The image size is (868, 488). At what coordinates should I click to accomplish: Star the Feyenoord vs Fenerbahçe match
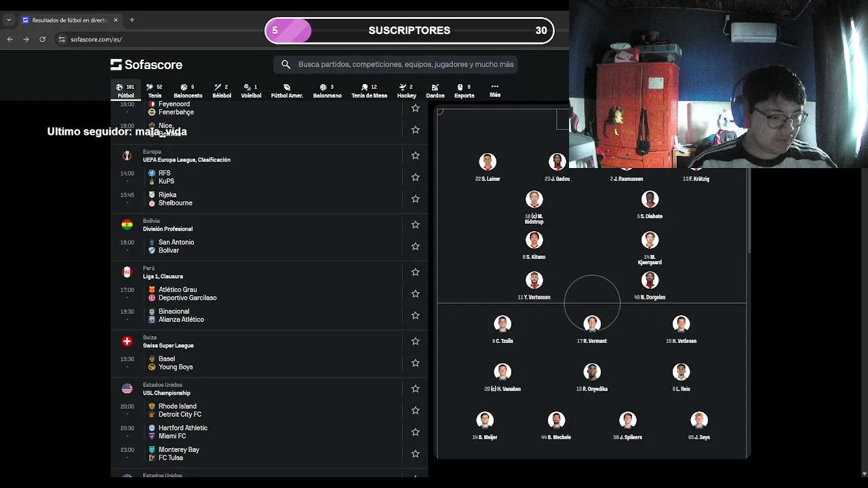pos(415,108)
